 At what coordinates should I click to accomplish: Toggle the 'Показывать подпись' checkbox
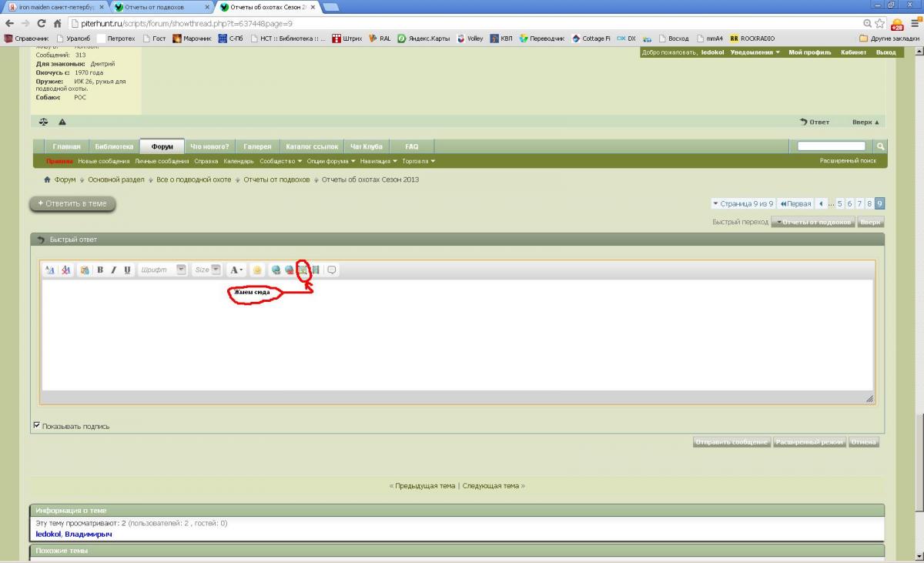[37, 425]
